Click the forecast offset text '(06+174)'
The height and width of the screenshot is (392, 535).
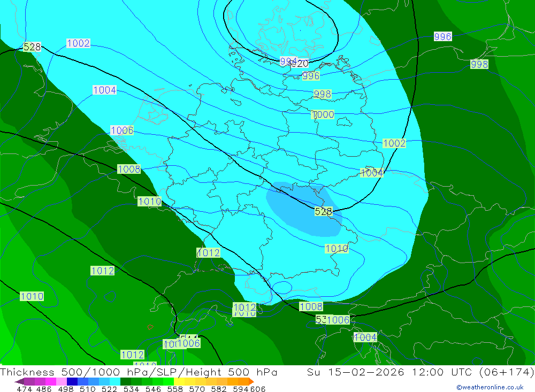coord(506,372)
